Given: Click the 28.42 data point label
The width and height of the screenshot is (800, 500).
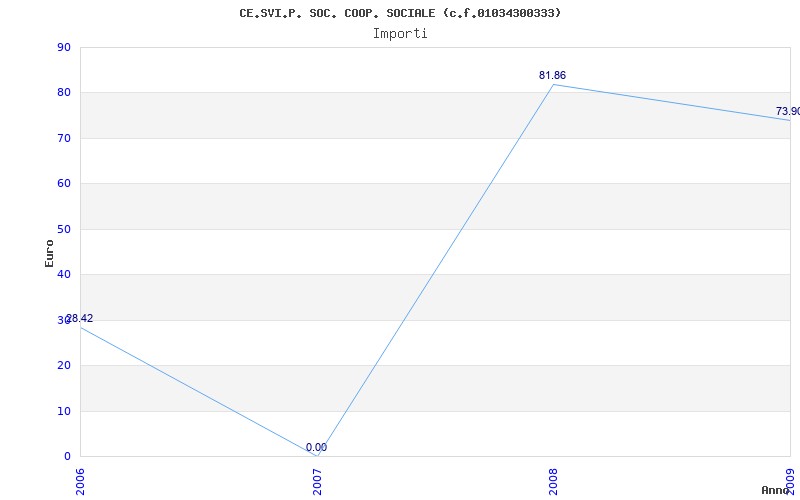Looking at the screenshot, I should pos(80,318).
